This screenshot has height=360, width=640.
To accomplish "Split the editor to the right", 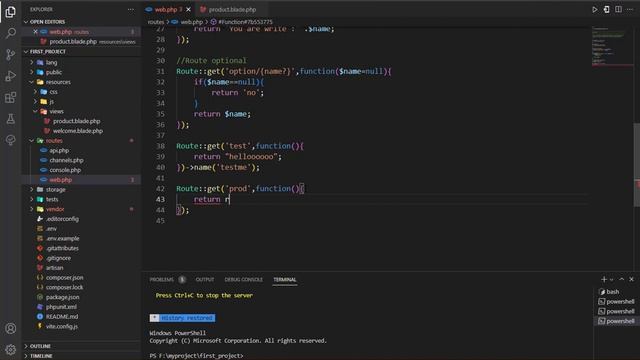I will 618,9.
